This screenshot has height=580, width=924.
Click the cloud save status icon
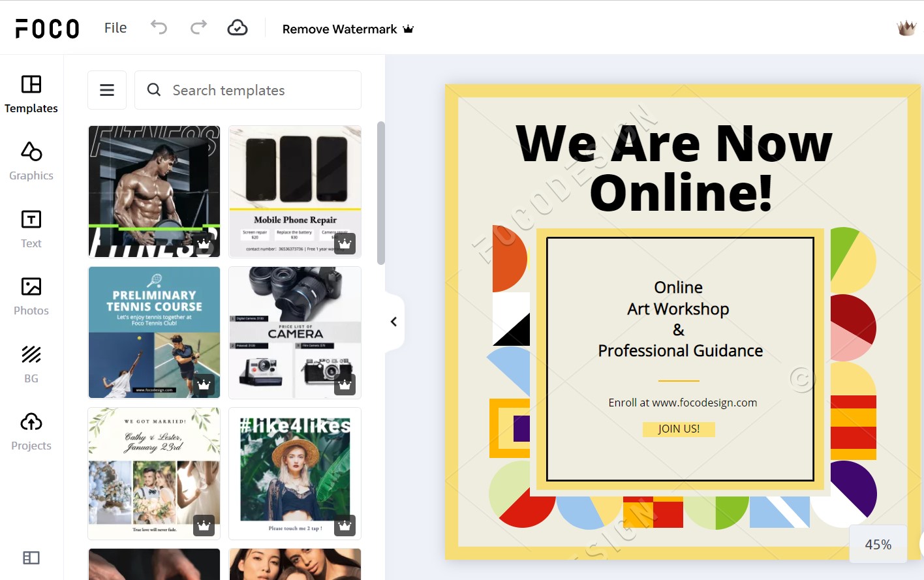(238, 27)
